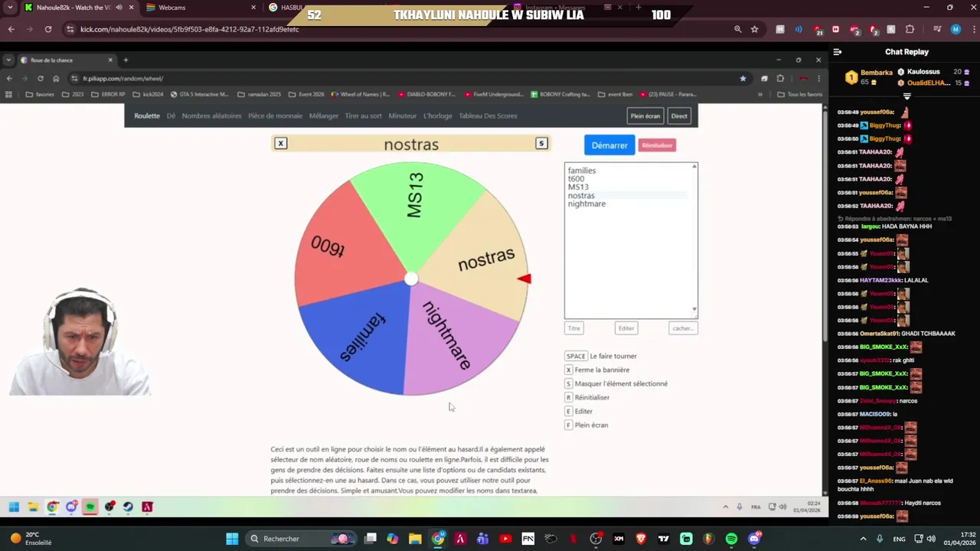Open Tous les favoris folder
Viewport: 980px width, 551px height.
tap(799, 94)
